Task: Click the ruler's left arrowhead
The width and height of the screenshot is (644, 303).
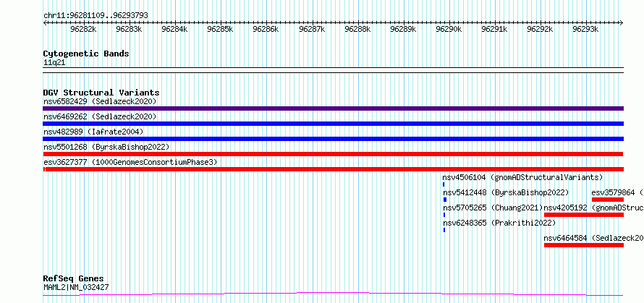Action: pos(45,23)
